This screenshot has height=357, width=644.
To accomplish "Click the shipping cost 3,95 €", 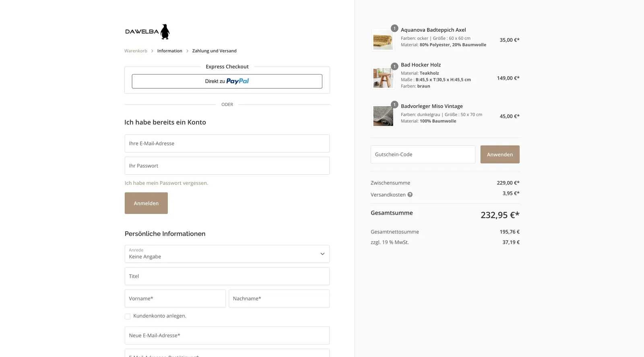I will (511, 193).
